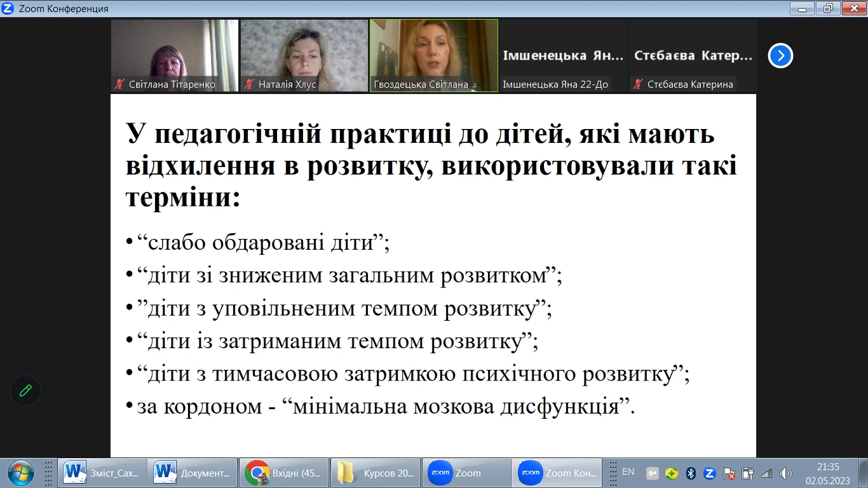Open the Action Center flag icon
868x488 pixels.
[729, 473]
